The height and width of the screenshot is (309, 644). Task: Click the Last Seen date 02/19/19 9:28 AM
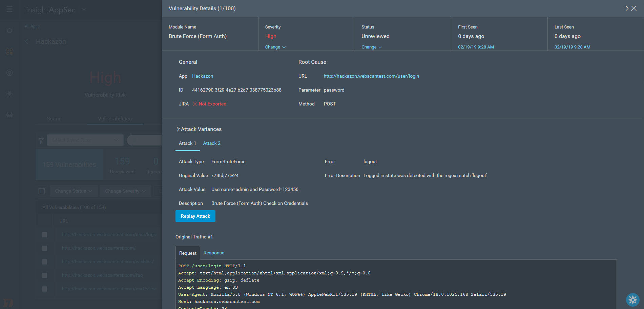[x=572, y=47]
